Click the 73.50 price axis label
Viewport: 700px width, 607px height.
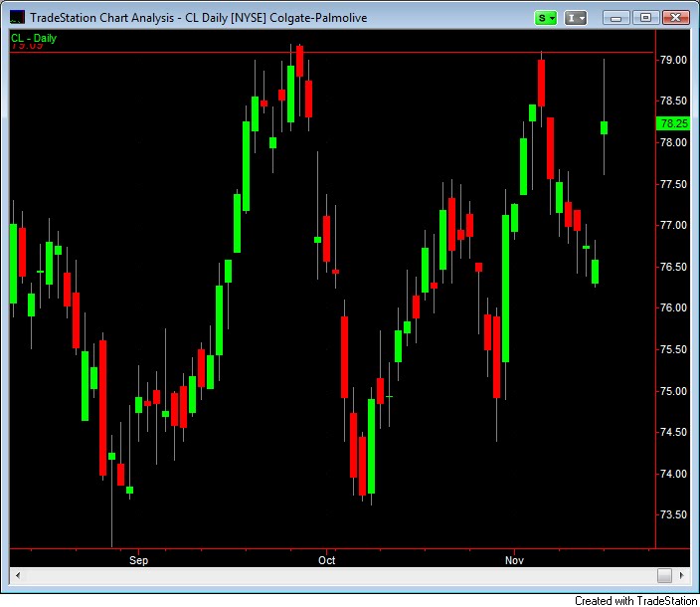coord(674,514)
